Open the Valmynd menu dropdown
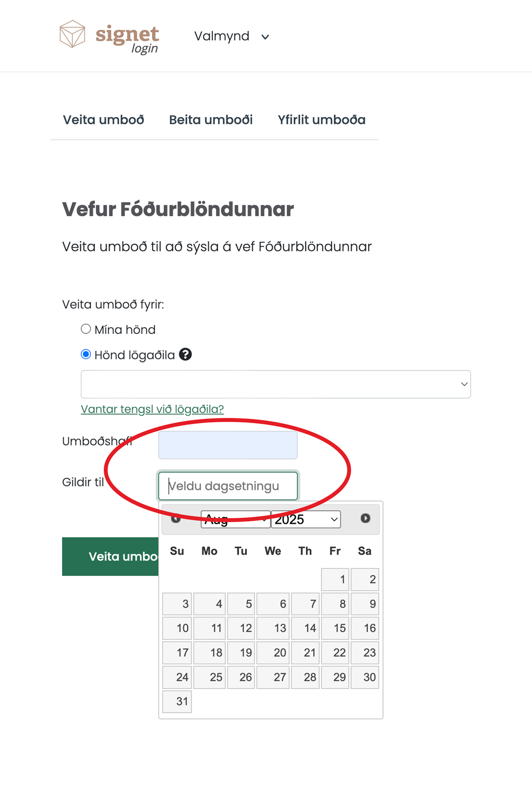Viewport: 532px width, 799px height. click(232, 36)
